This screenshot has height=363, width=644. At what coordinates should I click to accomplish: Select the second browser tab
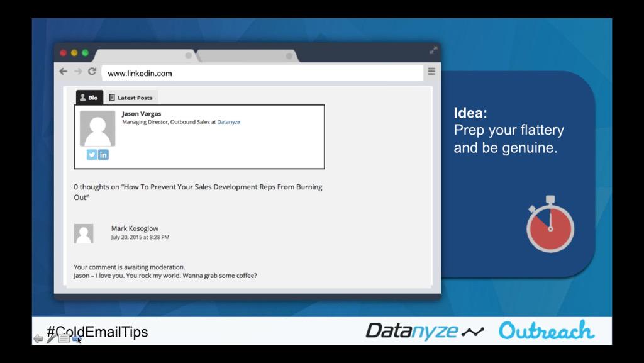coord(248,56)
